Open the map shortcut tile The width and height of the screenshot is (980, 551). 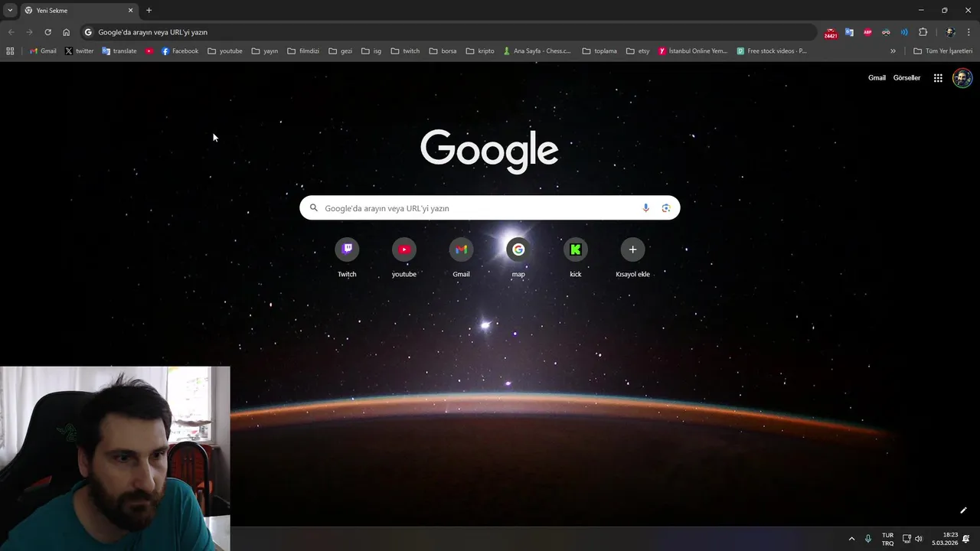518,259
